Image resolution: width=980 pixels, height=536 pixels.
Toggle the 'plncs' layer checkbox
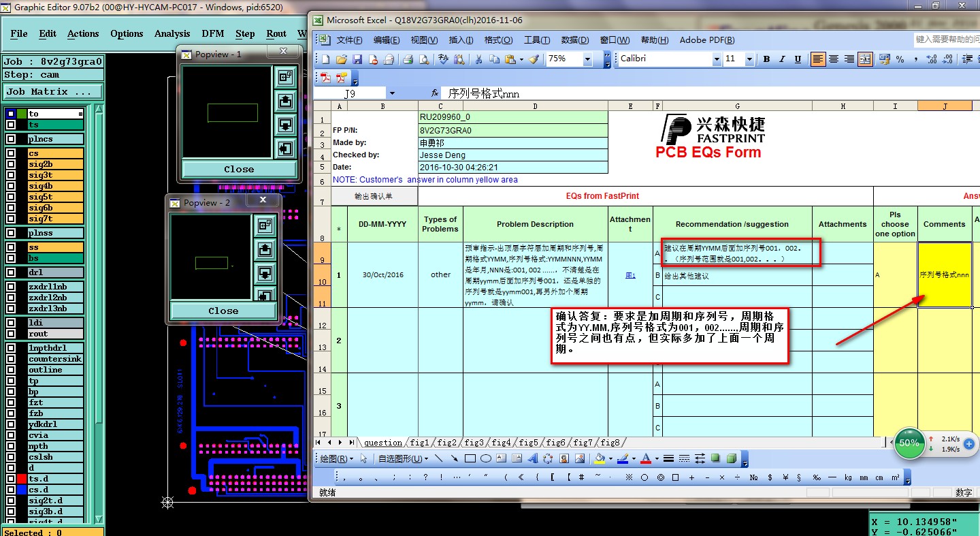pos(11,139)
